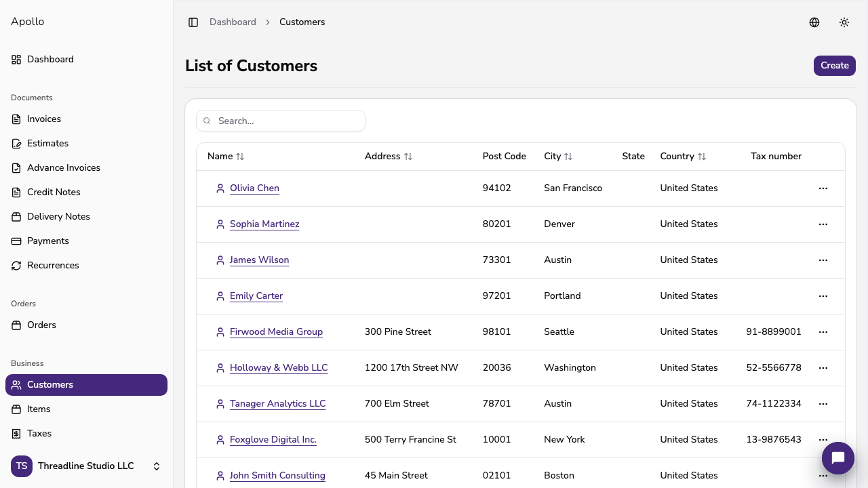Open actions menu for Holloway & Webb LLC
The height and width of the screenshot is (488, 868).
coord(823,368)
